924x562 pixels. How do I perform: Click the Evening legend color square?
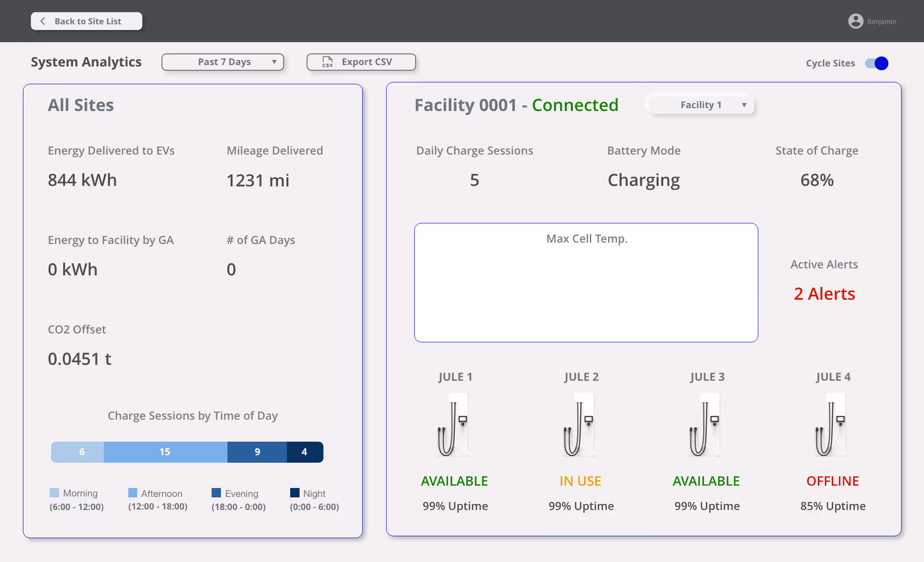pos(216,493)
